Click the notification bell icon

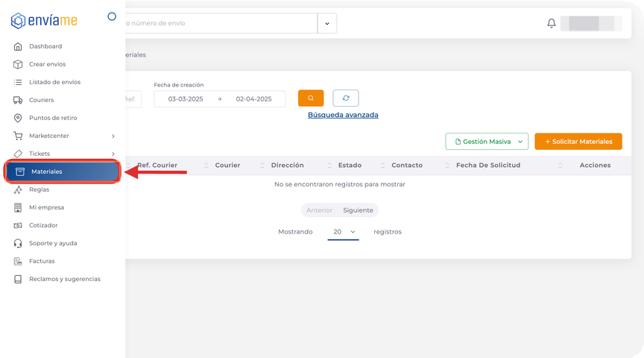pos(552,23)
